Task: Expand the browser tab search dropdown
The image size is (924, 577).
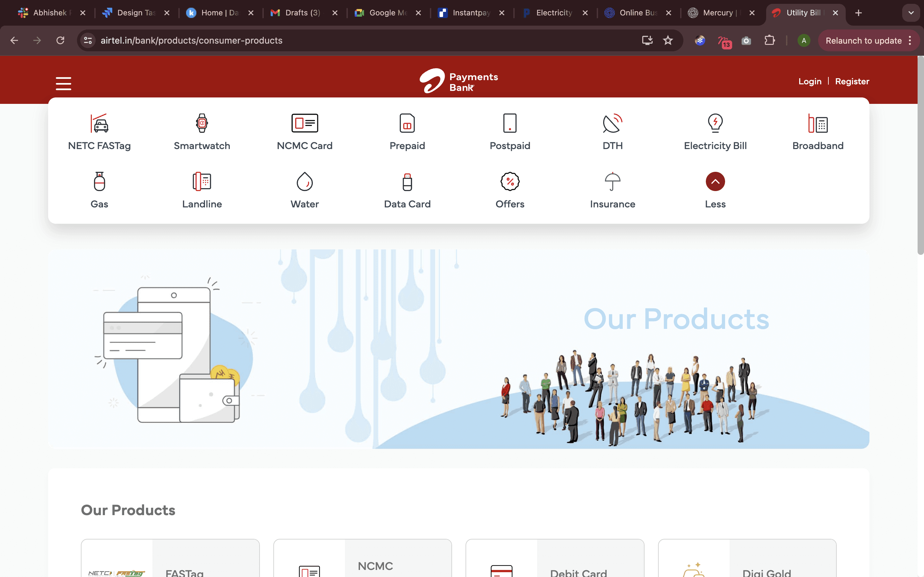Action: coord(911,13)
